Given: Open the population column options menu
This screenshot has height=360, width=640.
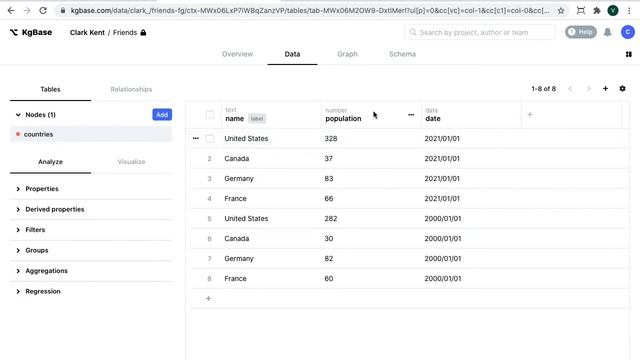Looking at the screenshot, I should click(x=411, y=115).
